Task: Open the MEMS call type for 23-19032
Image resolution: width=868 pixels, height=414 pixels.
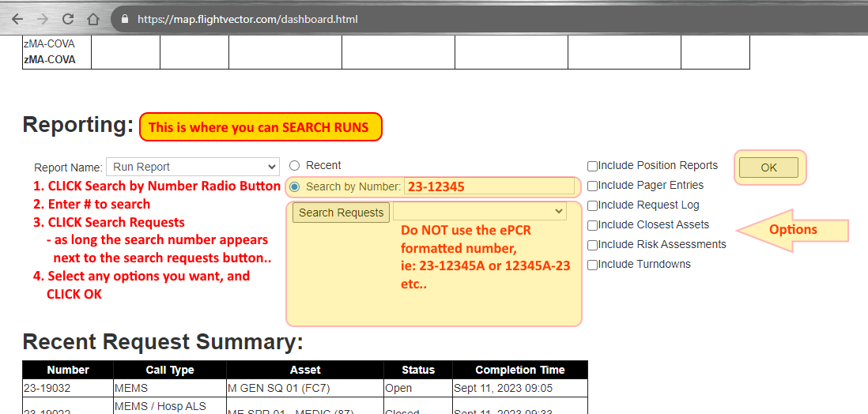Action: pos(131,389)
